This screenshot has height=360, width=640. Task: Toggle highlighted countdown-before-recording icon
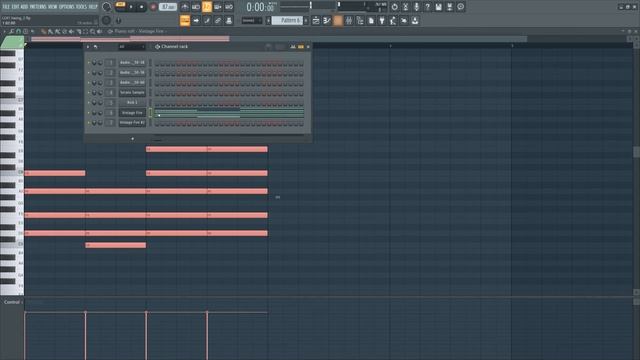coord(207,7)
